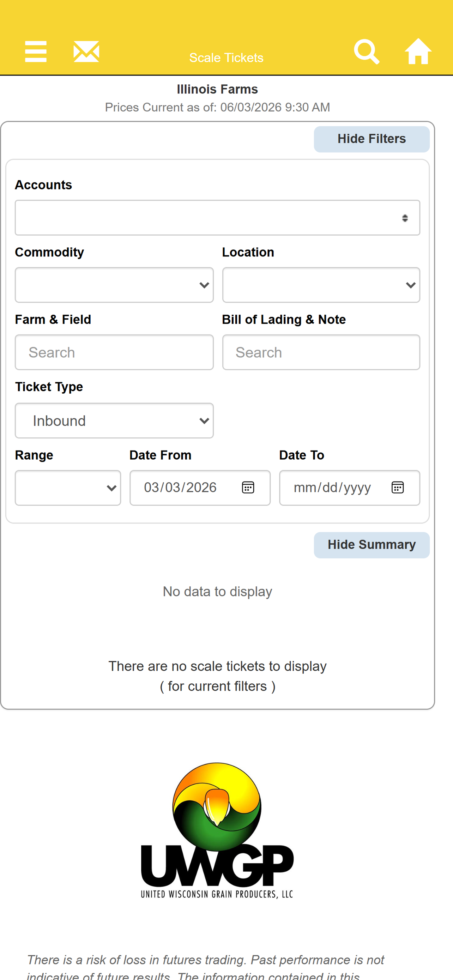The image size is (453, 980).
Task: Click the UWGP logo image
Action: pyautogui.click(x=217, y=830)
